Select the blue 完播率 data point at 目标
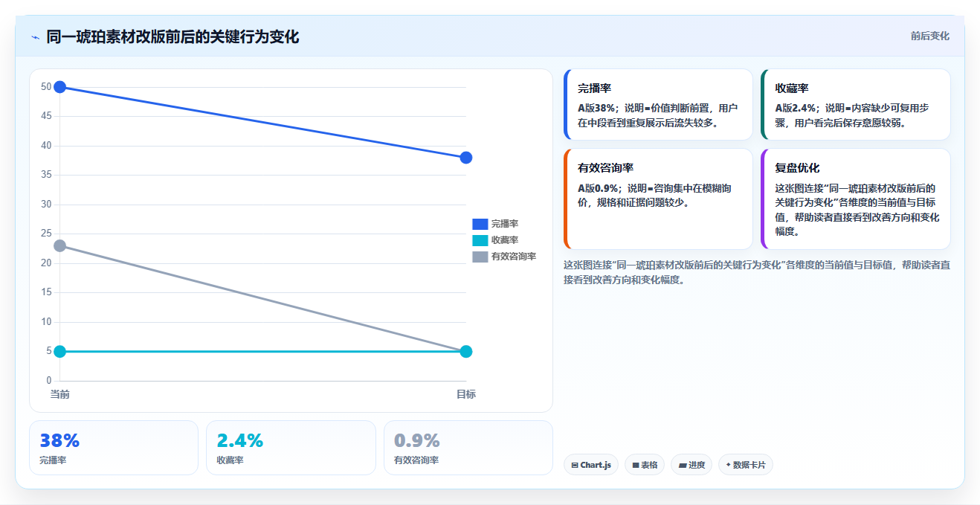Screen dimensions: 980x505 coord(466,158)
